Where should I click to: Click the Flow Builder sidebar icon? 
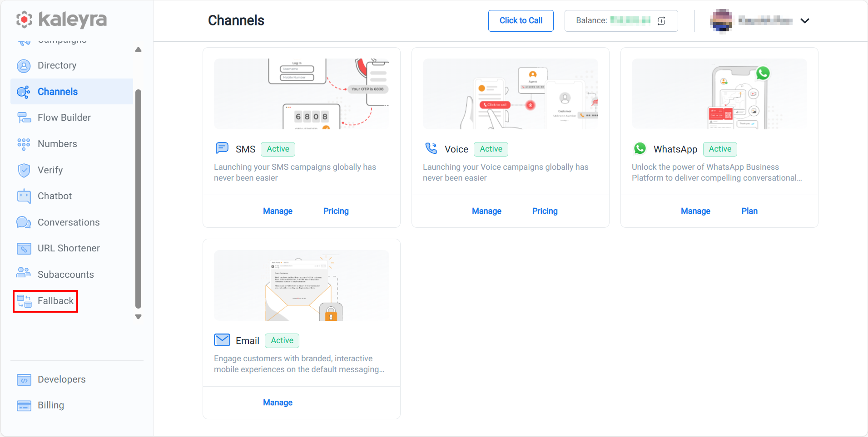click(24, 118)
